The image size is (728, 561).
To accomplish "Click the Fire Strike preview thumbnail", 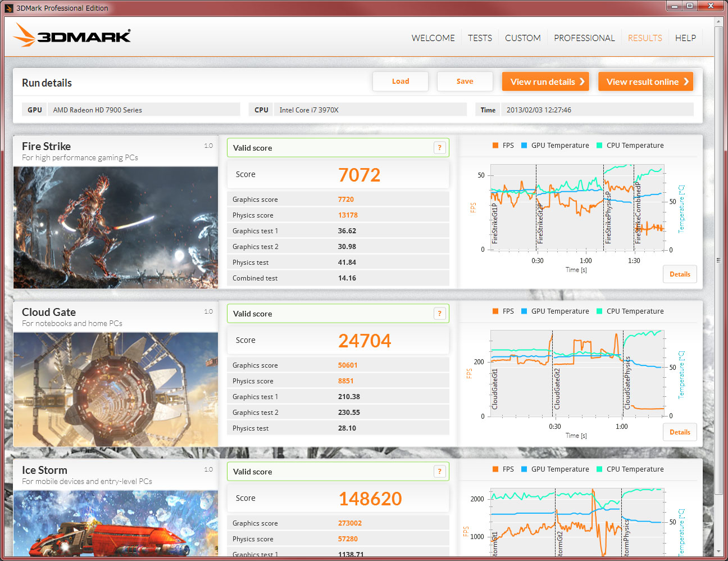I will point(116,227).
